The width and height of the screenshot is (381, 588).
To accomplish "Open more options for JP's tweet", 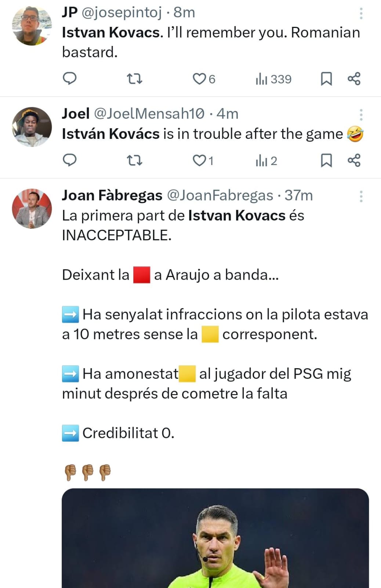I will tap(361, 13).
